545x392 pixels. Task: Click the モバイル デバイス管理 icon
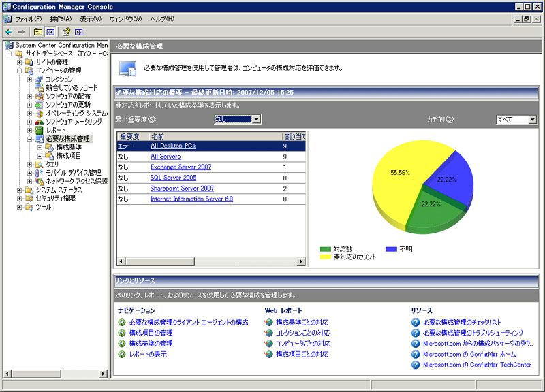[40, 173]
